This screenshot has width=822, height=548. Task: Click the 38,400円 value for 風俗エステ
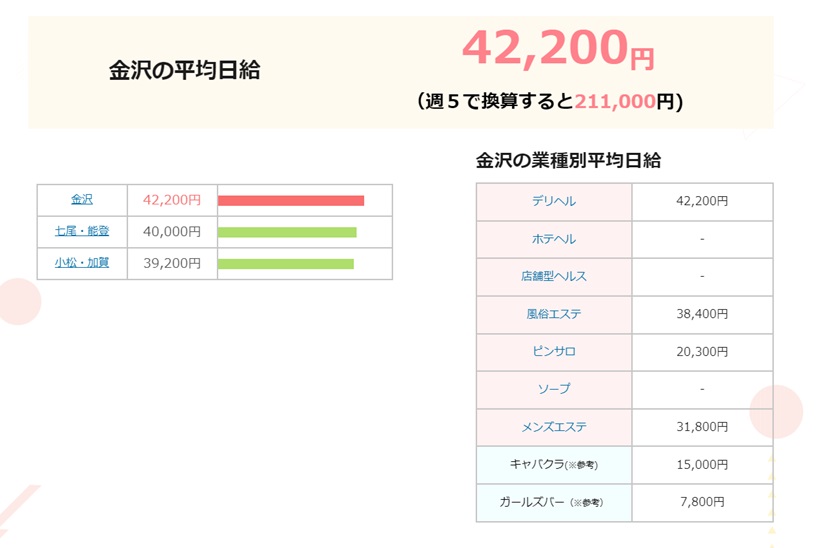702,314
